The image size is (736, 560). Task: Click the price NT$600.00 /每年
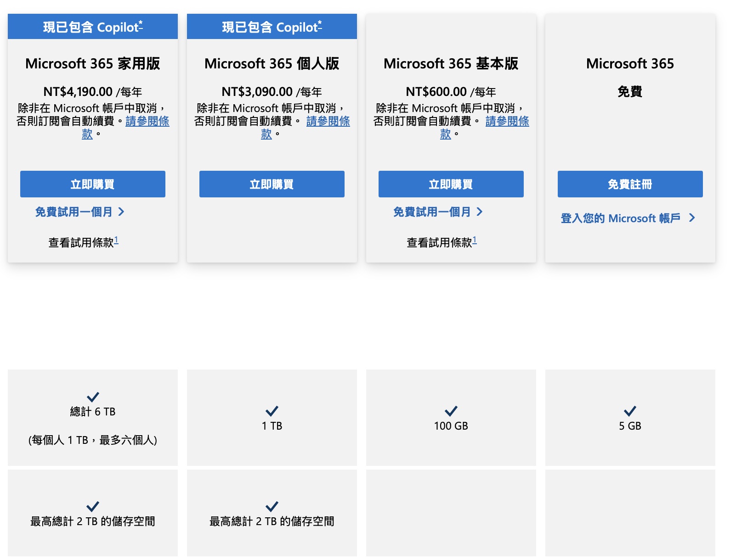click(x=451, y=92)
